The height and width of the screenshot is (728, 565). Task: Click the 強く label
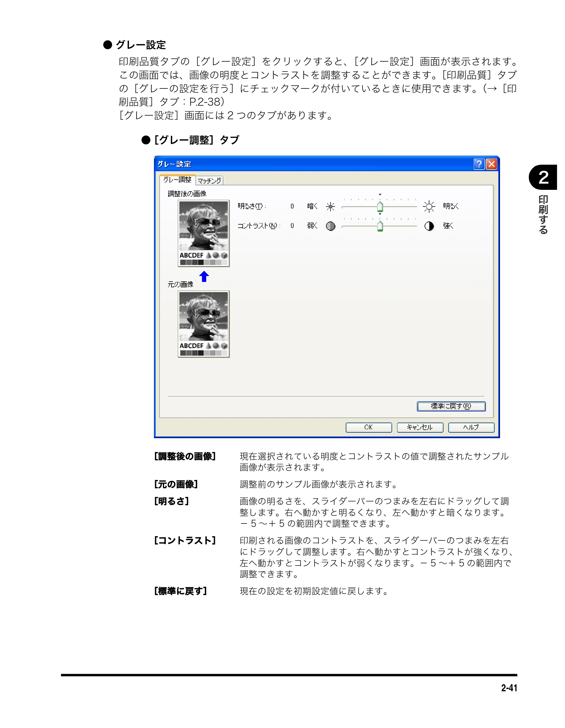[448, 226]
